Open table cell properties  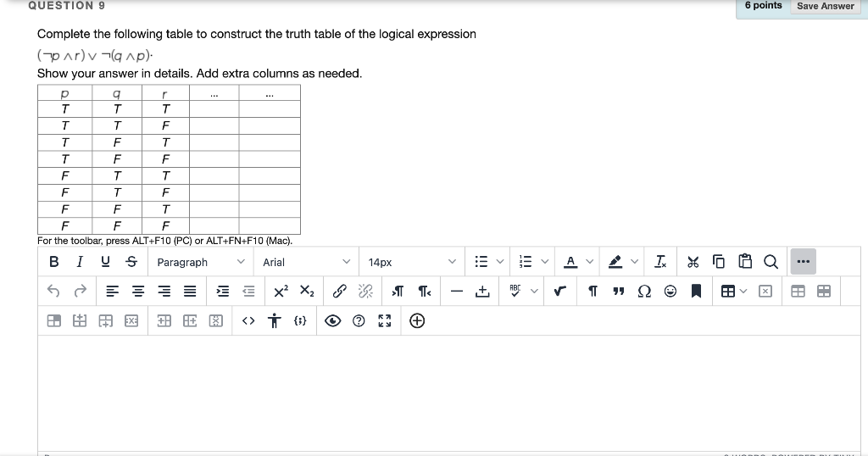[x=53, y=321]
